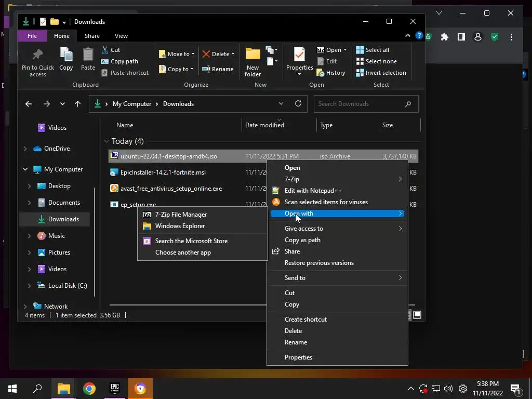Open the Copy to dropdown
This screenshot has height=399, width=532.
pos(177,69)
